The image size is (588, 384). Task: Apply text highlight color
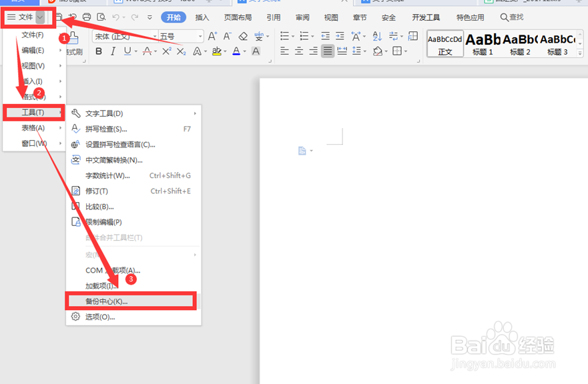(x=216, y=51)
